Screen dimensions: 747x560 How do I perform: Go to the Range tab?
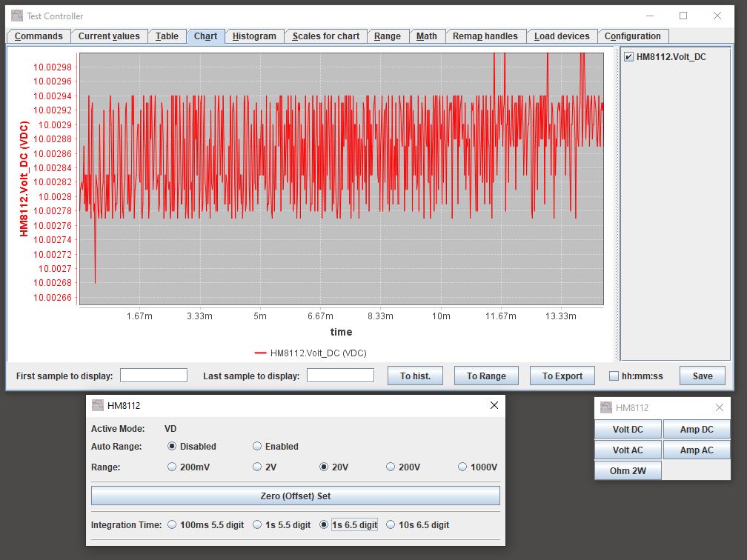(388, 36)
